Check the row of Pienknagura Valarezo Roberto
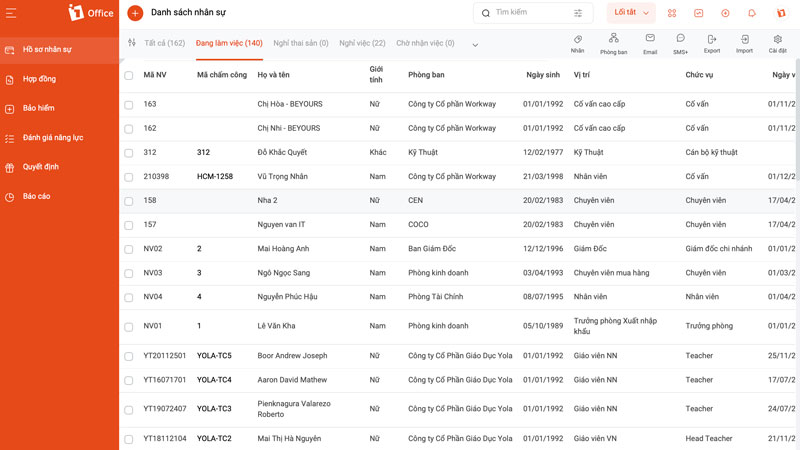800x450 pixels. tap(129, 410)
